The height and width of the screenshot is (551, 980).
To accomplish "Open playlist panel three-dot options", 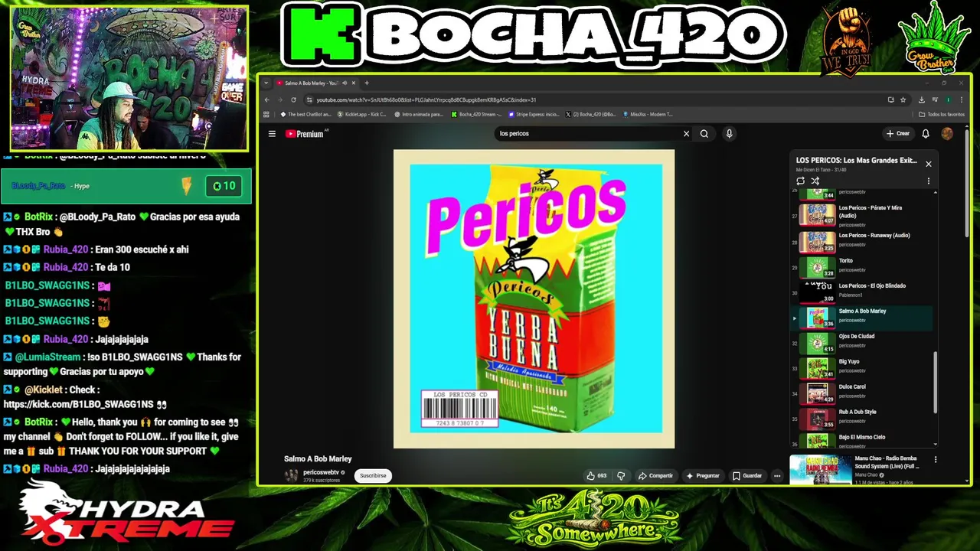I will click(929, 181).
